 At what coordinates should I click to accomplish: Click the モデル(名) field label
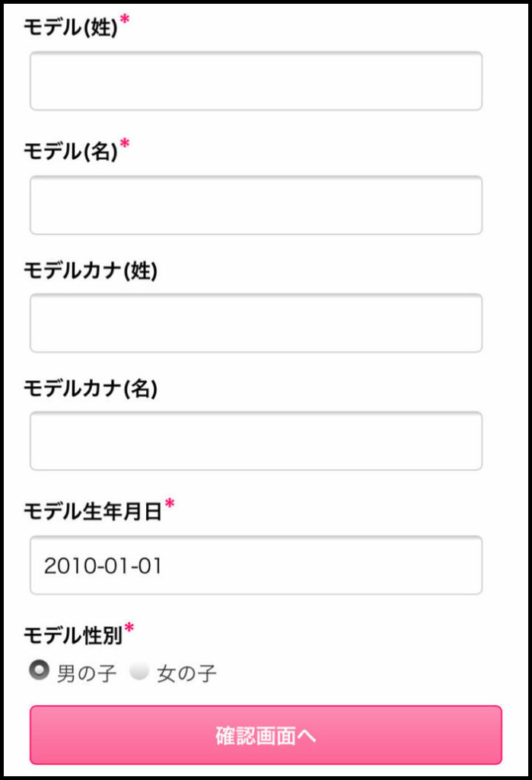point(71,152)
